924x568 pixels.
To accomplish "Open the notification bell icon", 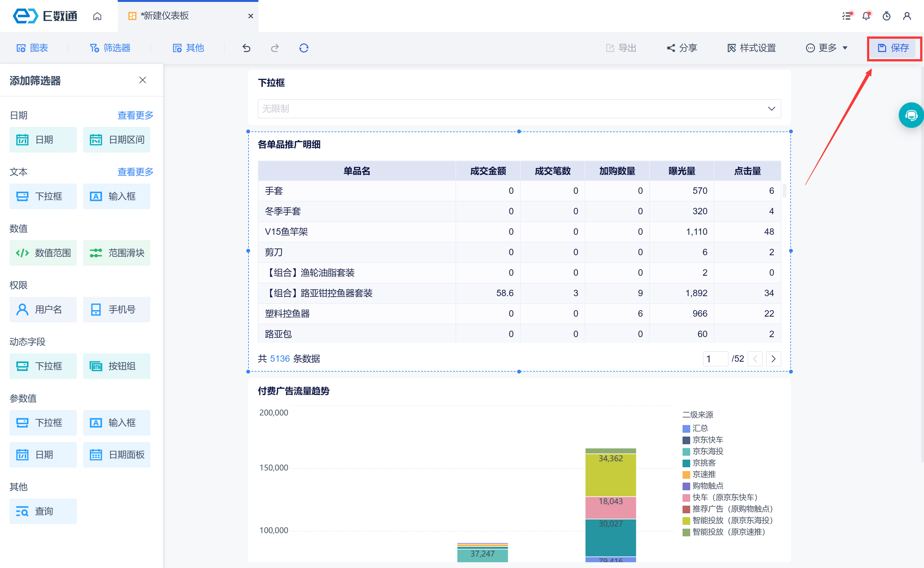I will (866, 16).
